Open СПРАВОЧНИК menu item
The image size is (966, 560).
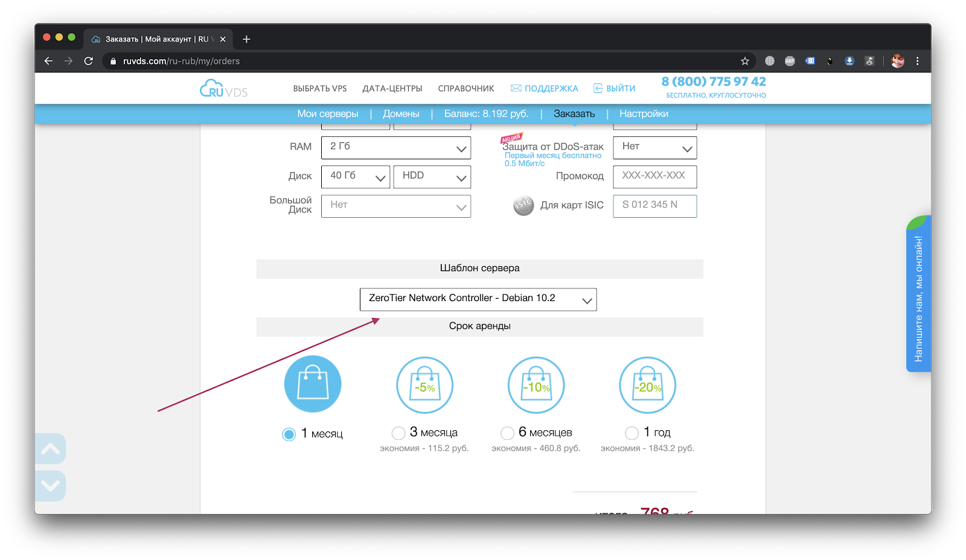[466, 89]
